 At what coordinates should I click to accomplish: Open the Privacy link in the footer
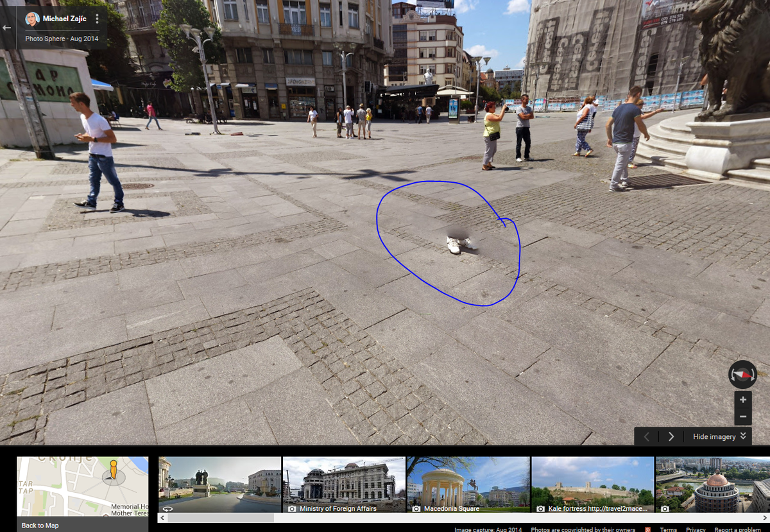coord(696,529)
